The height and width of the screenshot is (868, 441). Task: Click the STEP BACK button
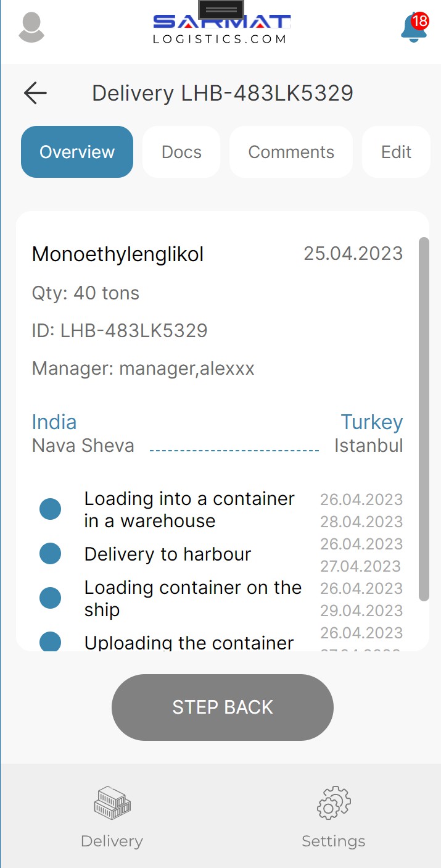tap(223, 707)
